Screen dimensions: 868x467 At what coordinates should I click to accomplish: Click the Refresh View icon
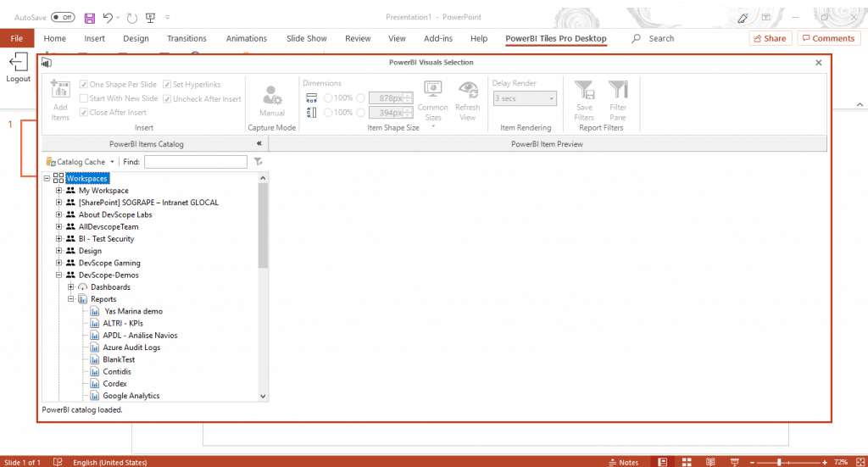468,89
